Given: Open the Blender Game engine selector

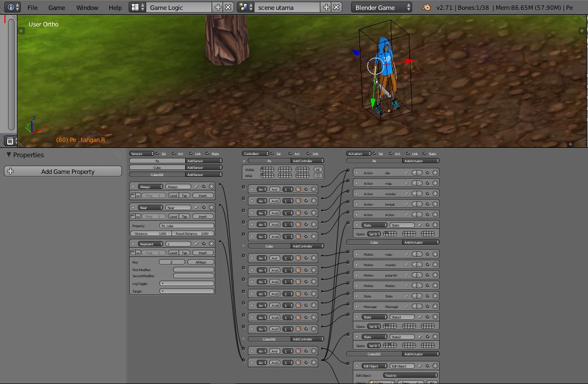Looking at the screenshot, I should point(381,7).
